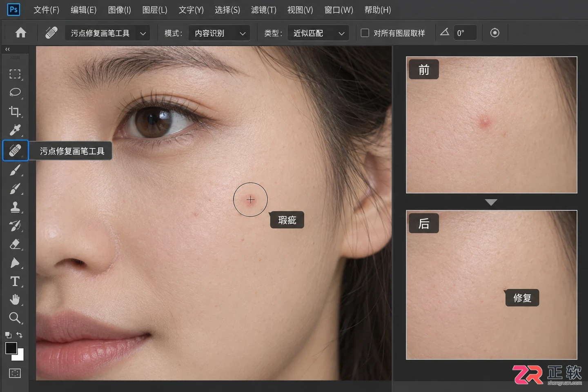This screenshot has height=392, width=588.
Task: Open pressure-for-size target icon in options bar
Action: tap(494, 33)
